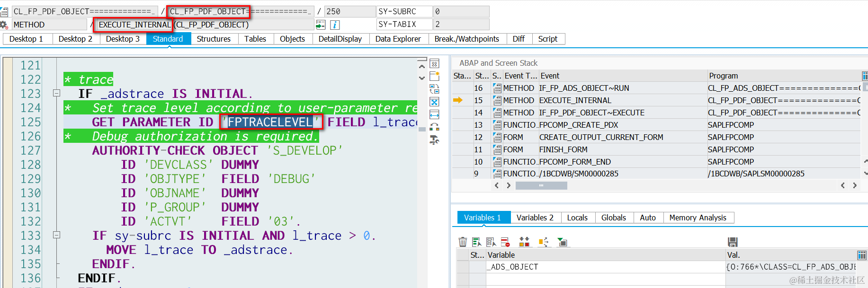This screenshot has width=868, height=288.
Task: Click the gear icon beside METHOD field
Action: pos(4,25)
